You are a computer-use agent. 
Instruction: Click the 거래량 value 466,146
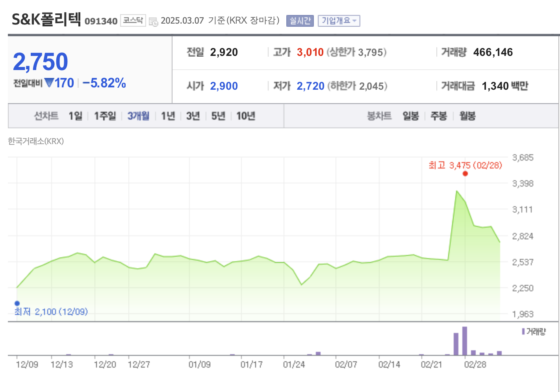click(x=493, y=52)
